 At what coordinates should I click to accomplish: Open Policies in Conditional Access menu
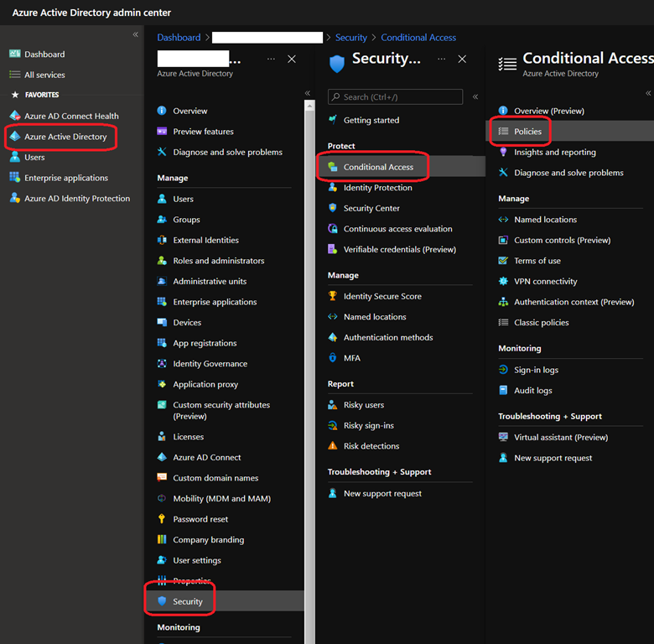[x=527, y=132]
